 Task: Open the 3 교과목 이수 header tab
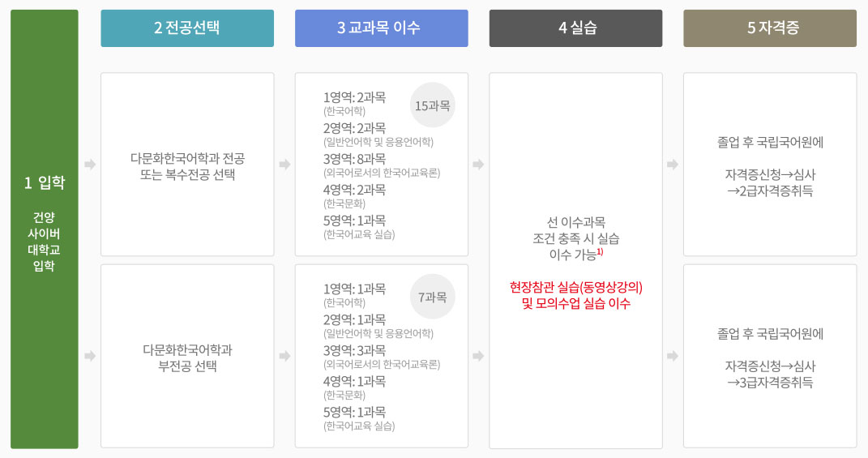(x=382, y=28)
